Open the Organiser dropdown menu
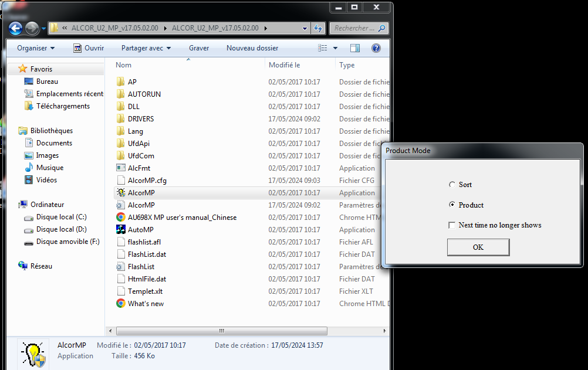 [x=36, y=48]
